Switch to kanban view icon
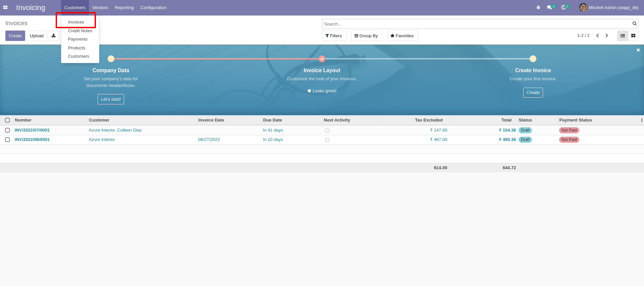This screenshot has height=286, width=644. tap(633, 36)
